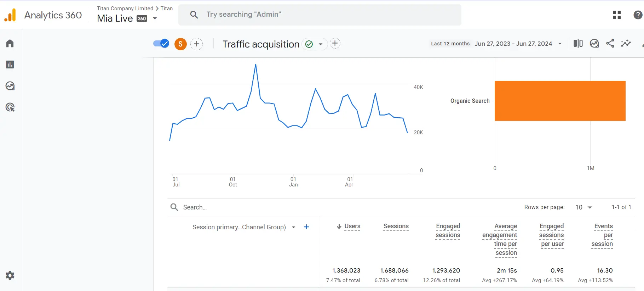Sort by Sessions column header
644x291 pixels.
point(396,226)
